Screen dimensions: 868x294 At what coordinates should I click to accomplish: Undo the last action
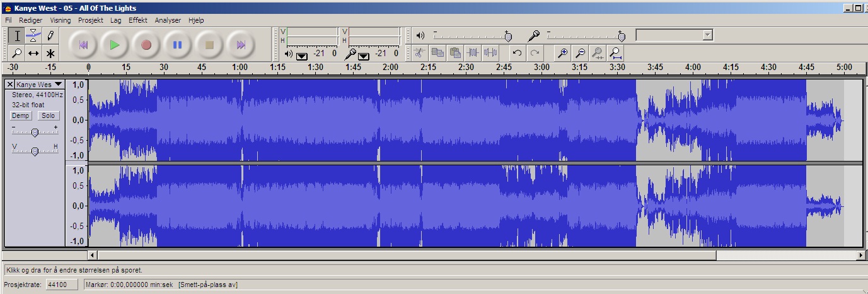tap(517, 53)
